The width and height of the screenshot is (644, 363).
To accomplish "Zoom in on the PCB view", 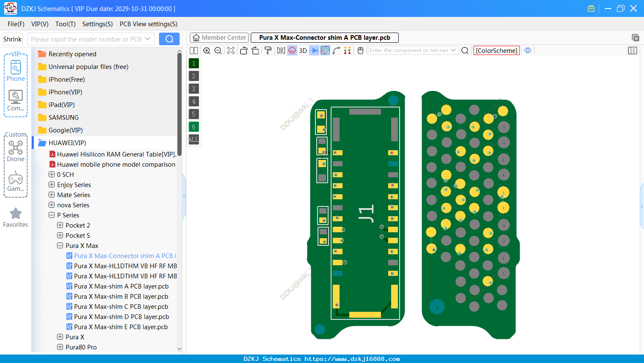I will pyautogui.click(x=207, y=50).
